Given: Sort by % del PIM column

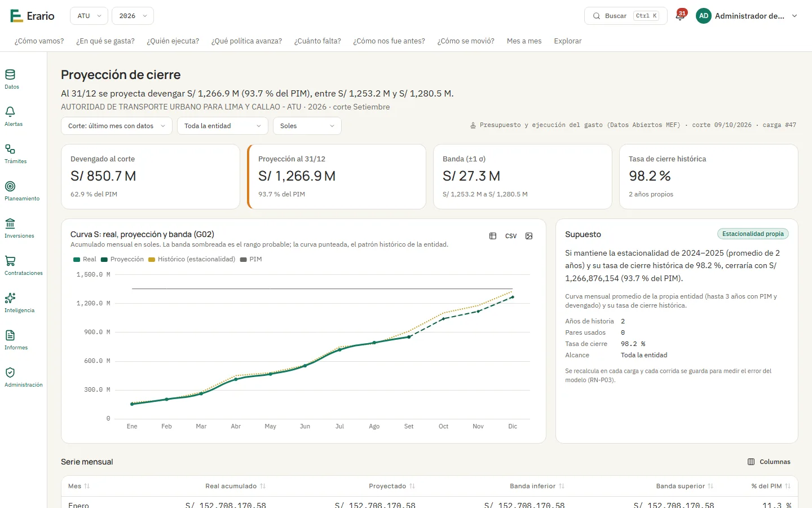Looking at the screenshot, I should coord(771,486).
